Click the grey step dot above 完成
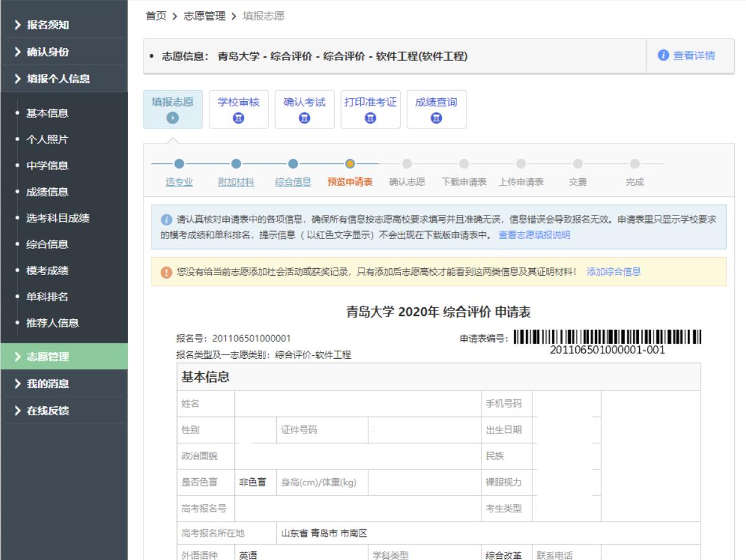This screenshot has width=746, height=560. coord(635,164)
